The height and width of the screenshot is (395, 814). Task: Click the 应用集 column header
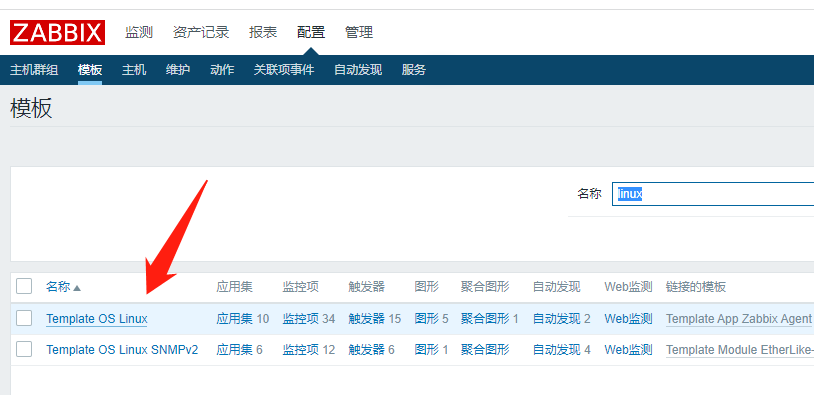[235, 287]
